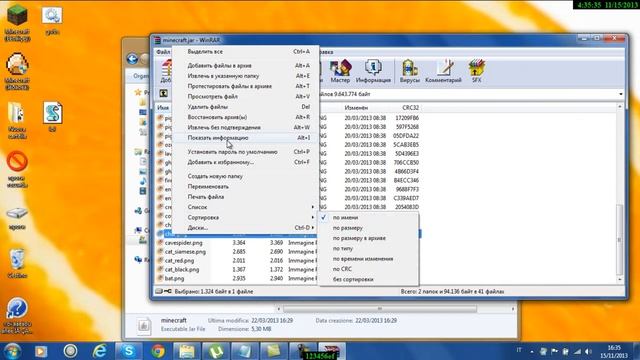The height and width of the screenshot is (360, 640).
Task: Open the WinRAR path dropdown arrow
Action: [620, 94]
